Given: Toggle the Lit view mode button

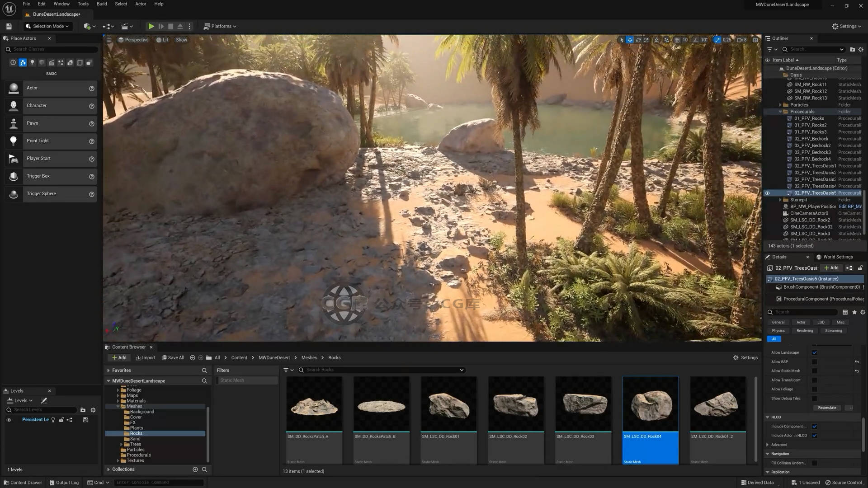Looking at the screenshot, I should tap(162, 40).
